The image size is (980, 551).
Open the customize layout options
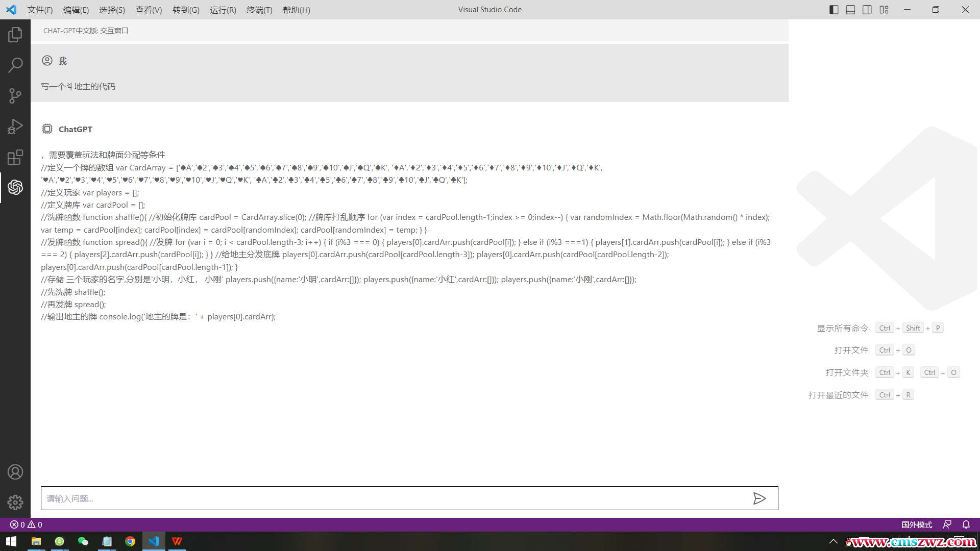click(884, 10)
